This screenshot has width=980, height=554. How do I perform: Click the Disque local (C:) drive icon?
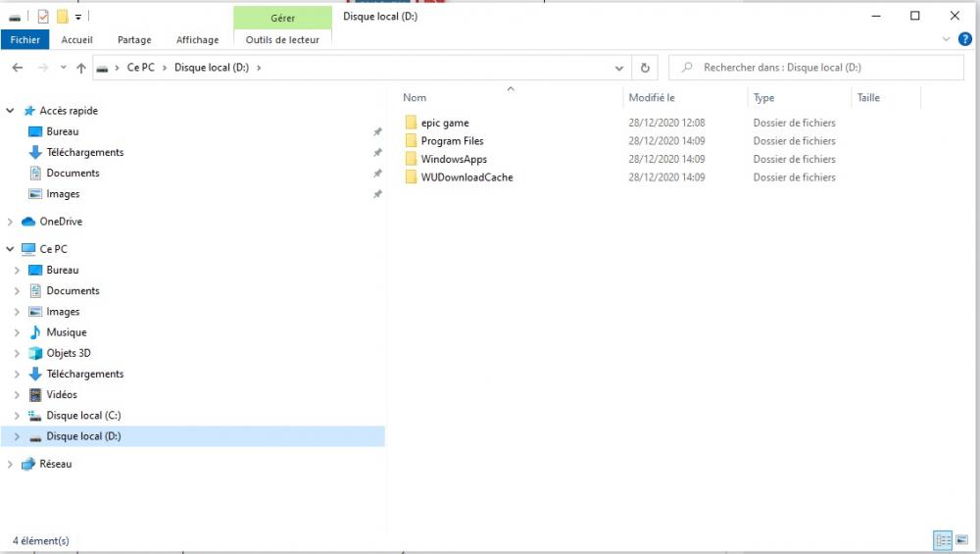pyautogui.click(x=35, y=415)
